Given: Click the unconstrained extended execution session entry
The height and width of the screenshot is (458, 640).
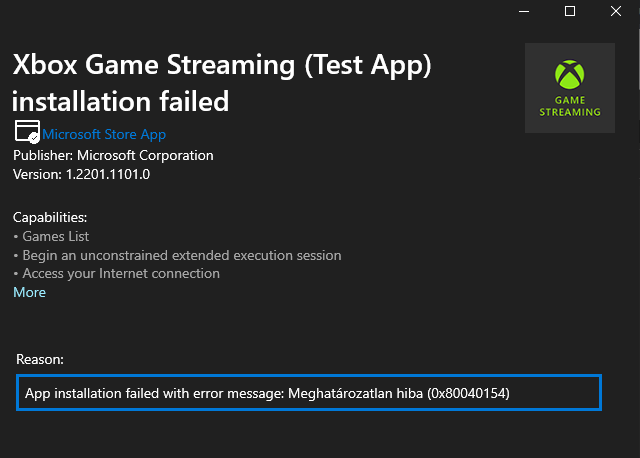Looking at the screenshot, I should 181,255.
